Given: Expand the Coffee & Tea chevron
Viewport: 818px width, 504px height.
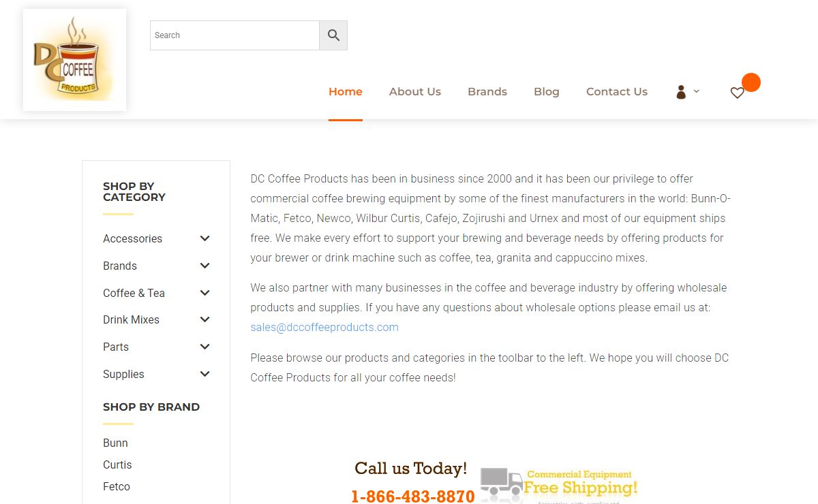Looking at the screenshot, I should pyautogui.click(x=204, y=293).
